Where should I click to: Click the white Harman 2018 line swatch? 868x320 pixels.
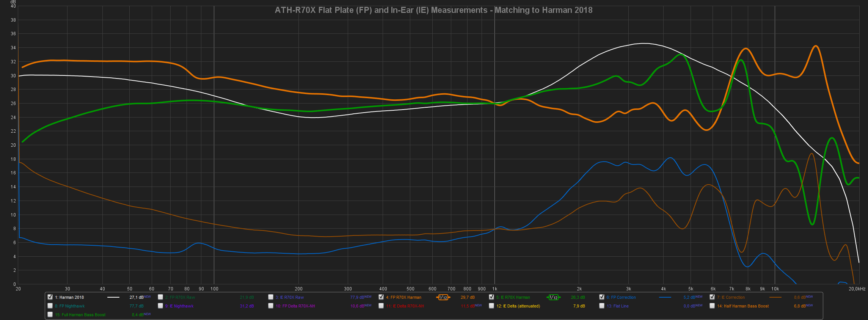tap(113, 297)
